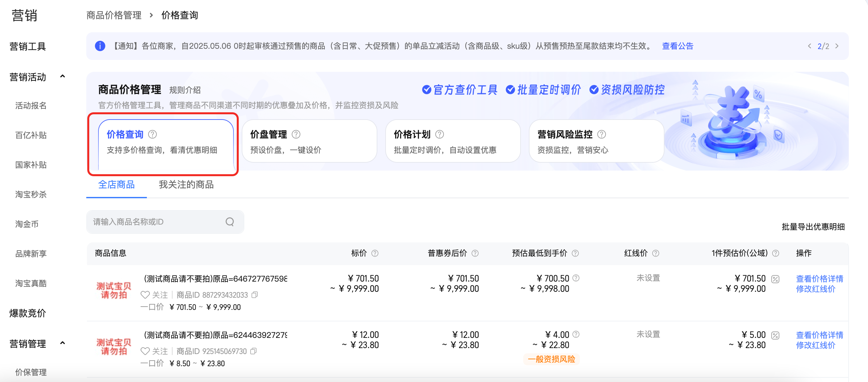Screen dimensions: 868x382
Task: Click 查看公告 link in notice
Action: pos(678,46)
